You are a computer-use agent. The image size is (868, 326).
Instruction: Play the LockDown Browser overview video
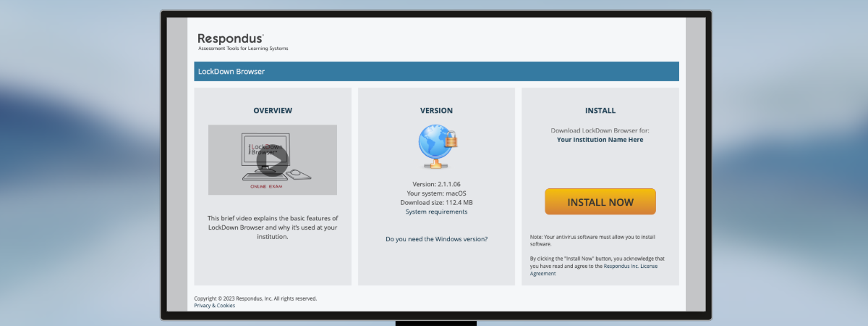click(272, 160)
